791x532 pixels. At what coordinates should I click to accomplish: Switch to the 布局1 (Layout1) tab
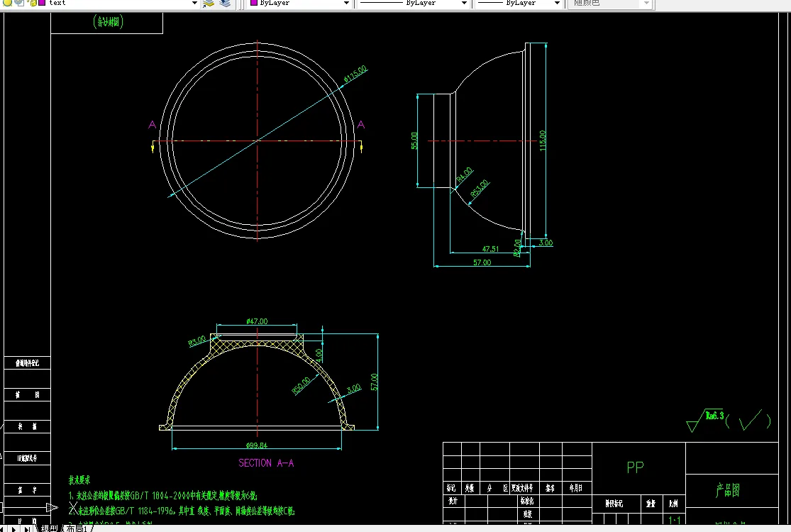[77, 528]
